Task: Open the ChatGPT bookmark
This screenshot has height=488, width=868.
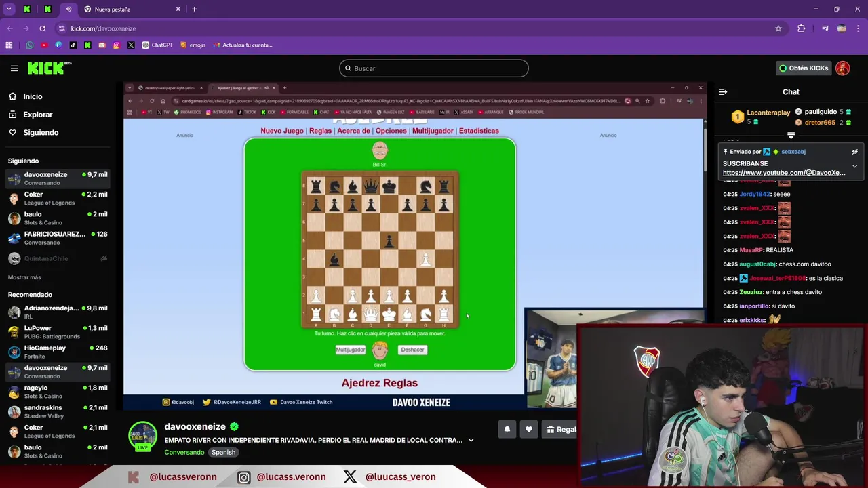Action: click(157, 45)
